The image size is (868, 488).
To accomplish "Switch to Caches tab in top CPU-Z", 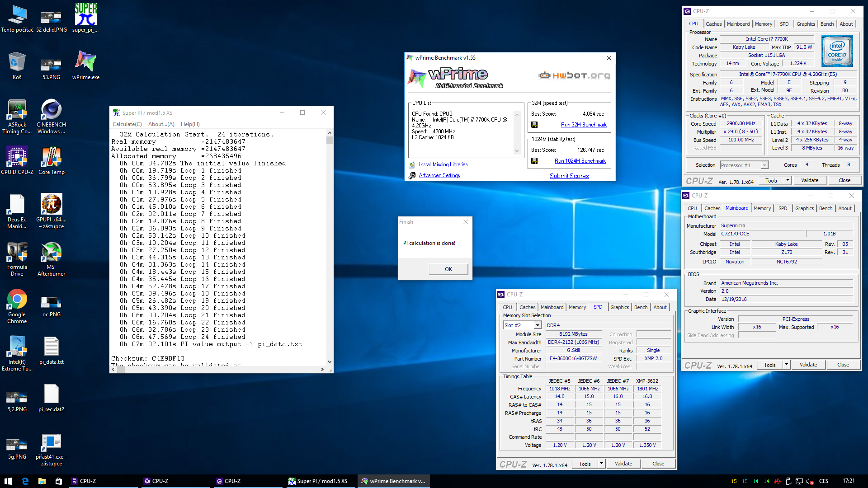I will 713,24.
